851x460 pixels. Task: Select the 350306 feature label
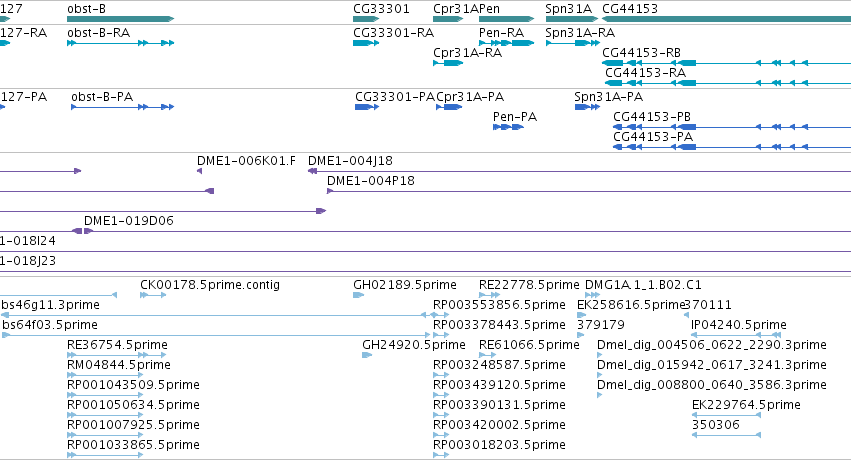(x=715, y=425)
